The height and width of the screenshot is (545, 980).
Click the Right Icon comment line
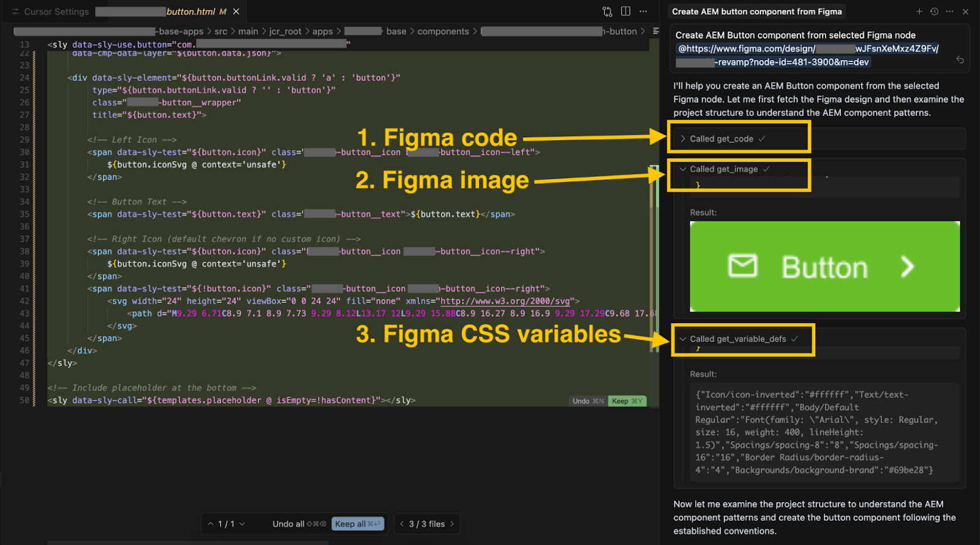coord(224,239)
